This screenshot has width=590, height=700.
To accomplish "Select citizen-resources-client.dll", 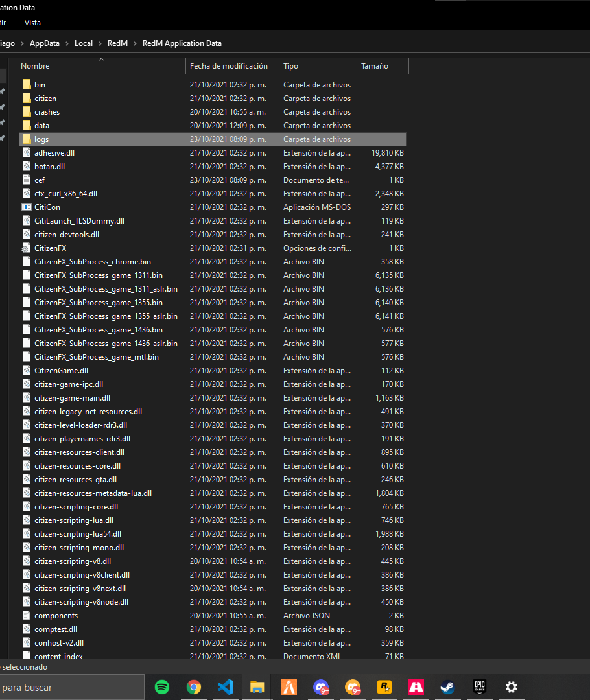I will [x=80, y=452].
